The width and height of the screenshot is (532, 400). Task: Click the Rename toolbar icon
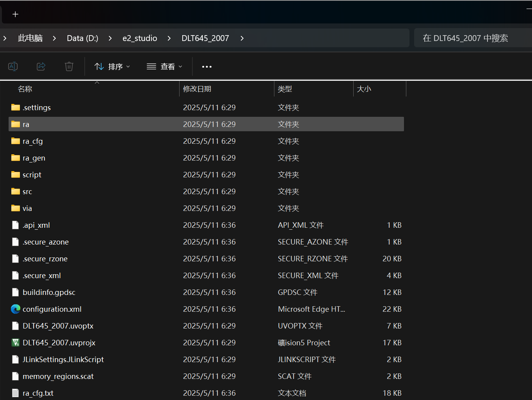pos(13,66)
